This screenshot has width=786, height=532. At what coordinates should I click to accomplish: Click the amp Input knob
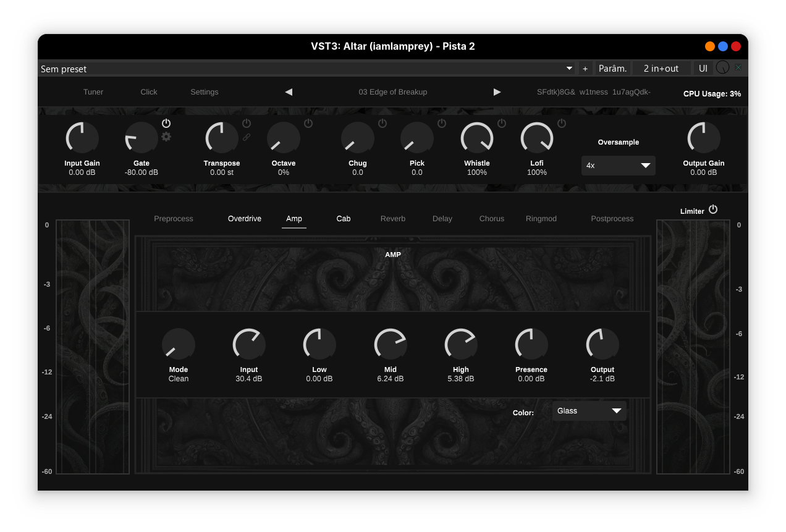pyautogui.click(x=249, y=344)
